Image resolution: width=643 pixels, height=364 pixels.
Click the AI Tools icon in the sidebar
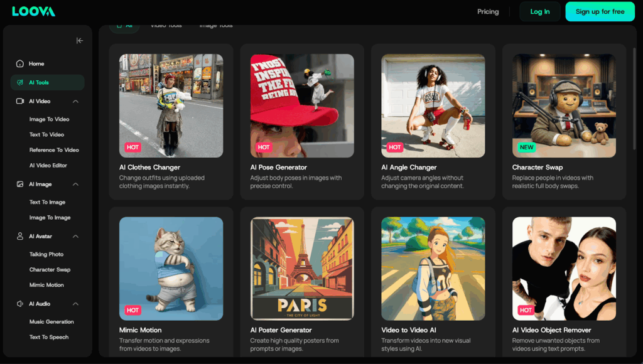click(x=20, y=83)
